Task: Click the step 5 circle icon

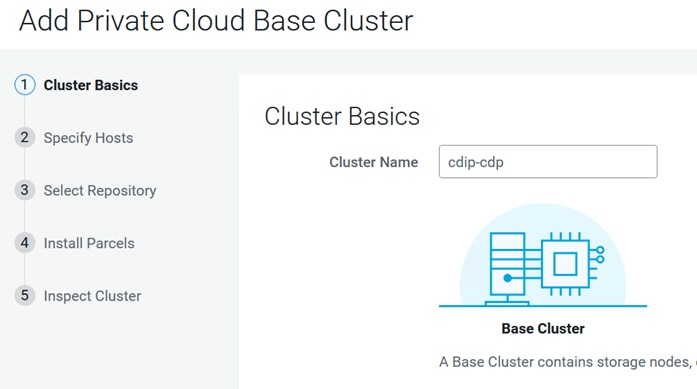Action: 24,295
